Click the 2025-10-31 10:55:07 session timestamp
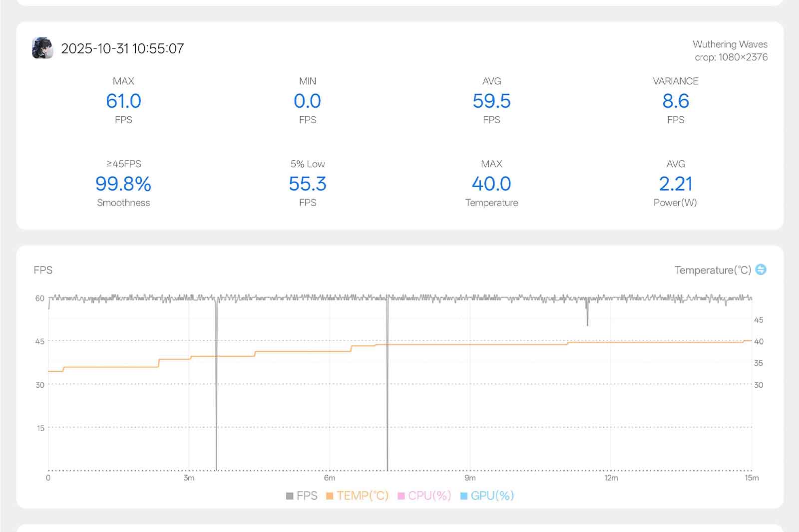The width and height of the screenshot is (799, 532). click(x=122, y=48)
